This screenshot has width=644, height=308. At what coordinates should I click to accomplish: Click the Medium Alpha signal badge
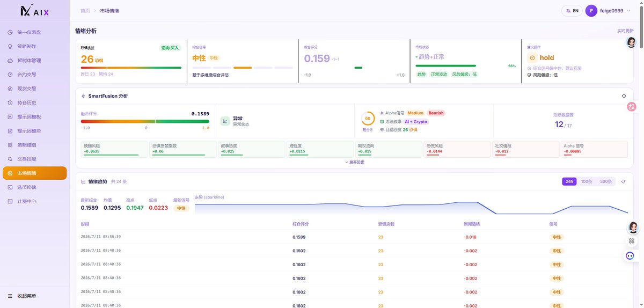pyautogui.click(x=415, y=113)
